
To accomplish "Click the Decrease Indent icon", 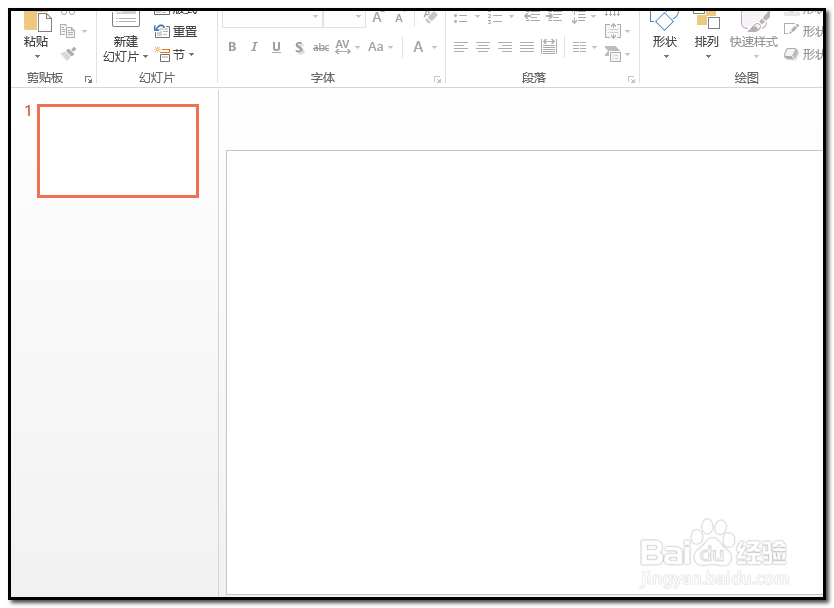I will pos(532,16).
